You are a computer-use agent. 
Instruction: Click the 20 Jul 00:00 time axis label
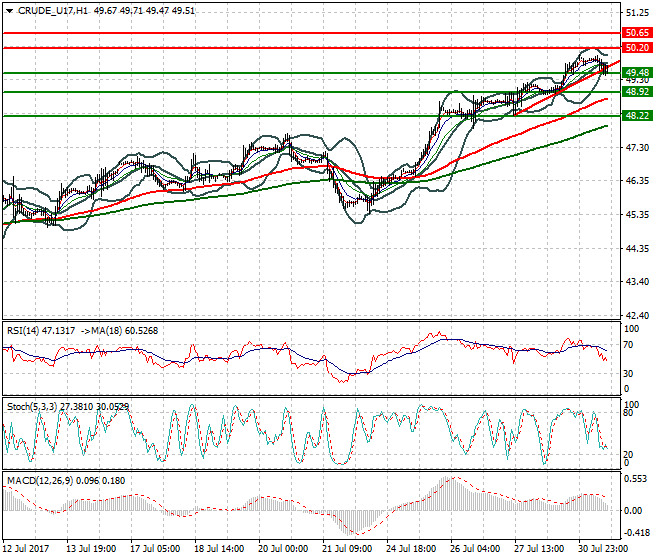point(283,549)
